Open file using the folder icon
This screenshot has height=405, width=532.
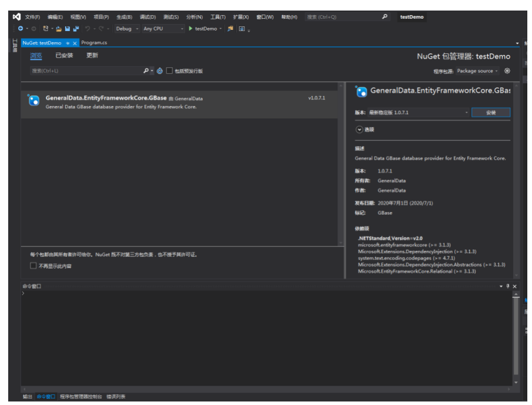pyautogui.click(x=59, y=29)
